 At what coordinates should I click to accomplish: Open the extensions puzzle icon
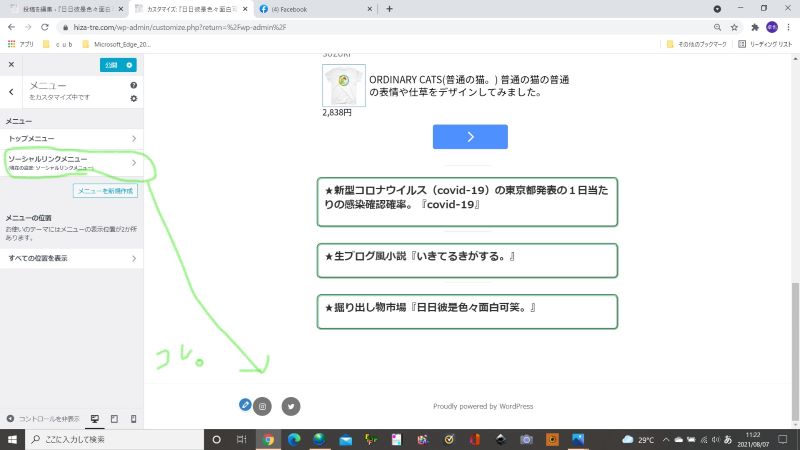755,28
